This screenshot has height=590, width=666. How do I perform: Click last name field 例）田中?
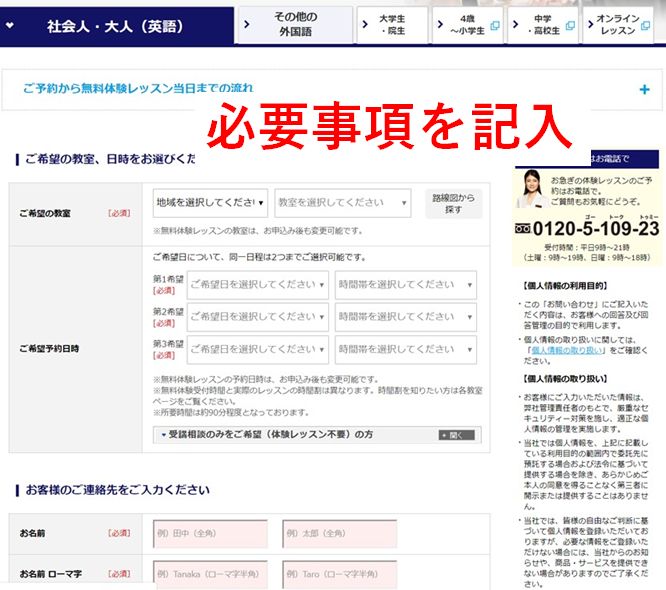point(210,533)
